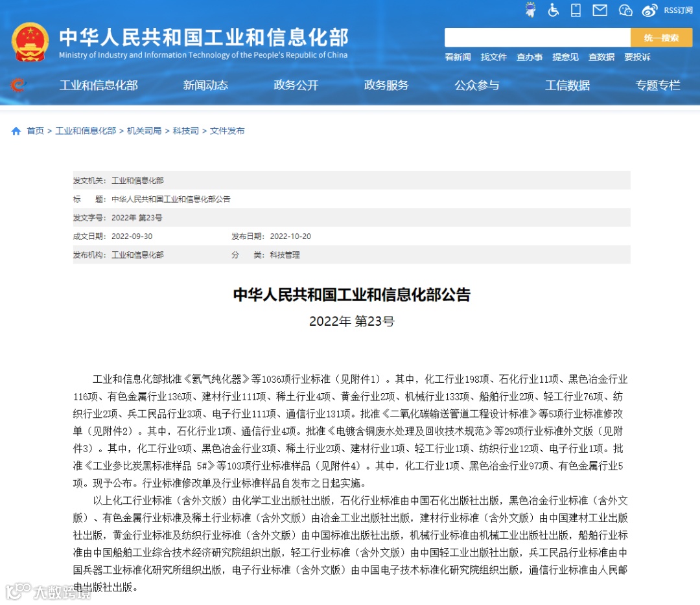The width and height of the screenshot is (700, 605).
Task: Open the 查办事 quick link
Action: tap(530, 57)
